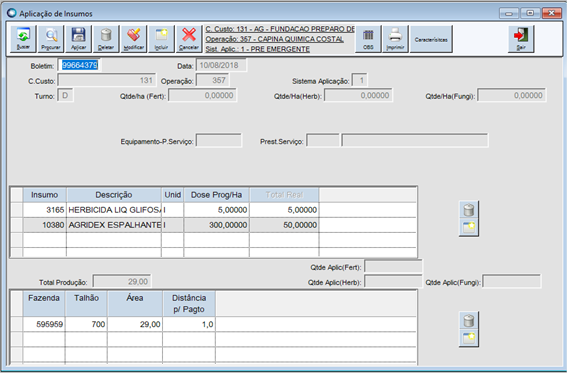Click the Qtde/Ha(Fungi) field
The width and height of the screenshot is (567, 373).
click(512, 95)
